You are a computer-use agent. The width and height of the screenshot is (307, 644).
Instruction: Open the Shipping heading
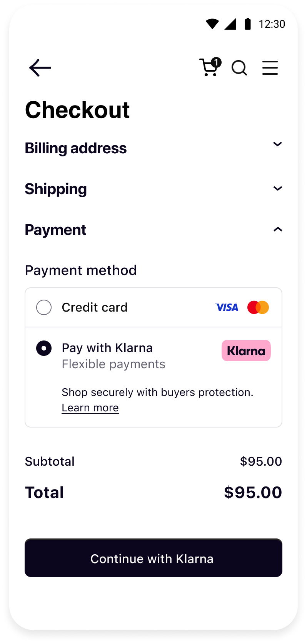tap(56, 189)
